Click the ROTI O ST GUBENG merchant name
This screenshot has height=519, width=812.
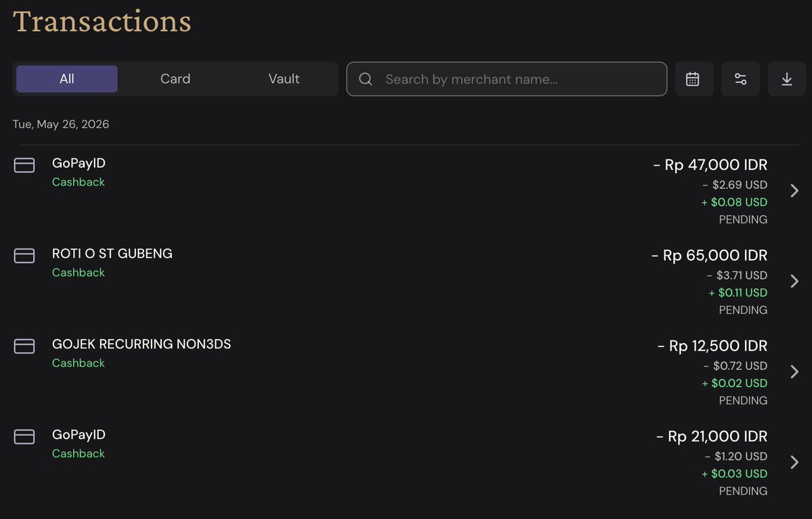[112, 254]
